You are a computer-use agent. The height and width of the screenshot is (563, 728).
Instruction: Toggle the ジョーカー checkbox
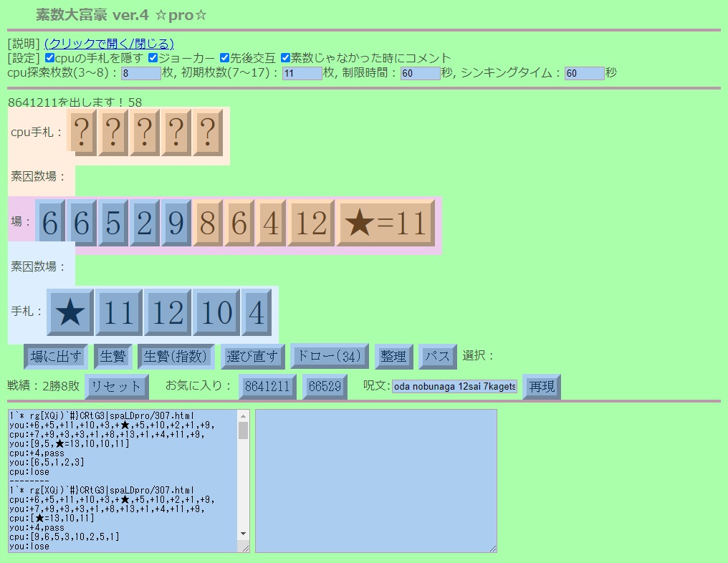pos(153,58)
